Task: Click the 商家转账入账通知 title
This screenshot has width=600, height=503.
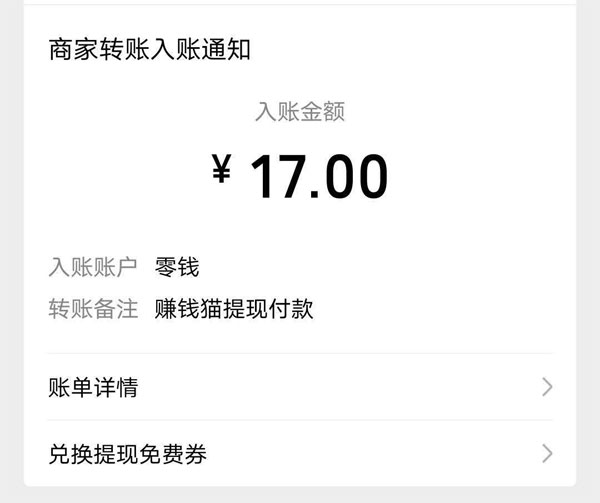Action: pyautogui.click(x=150, y=49)
